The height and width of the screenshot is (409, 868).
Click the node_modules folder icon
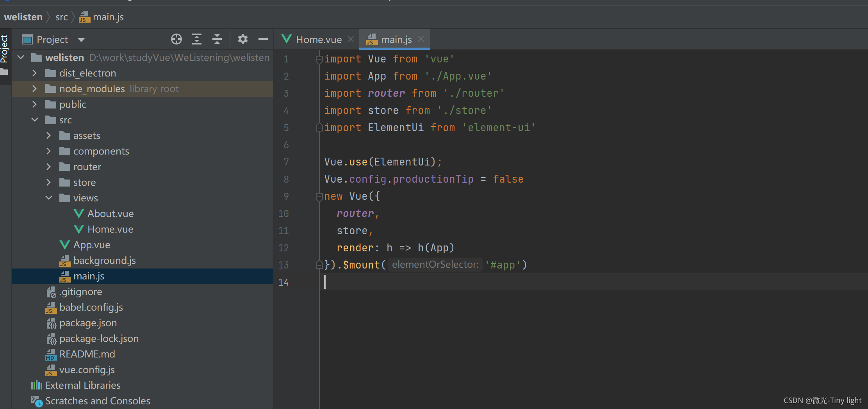click(x=51, y=89)
